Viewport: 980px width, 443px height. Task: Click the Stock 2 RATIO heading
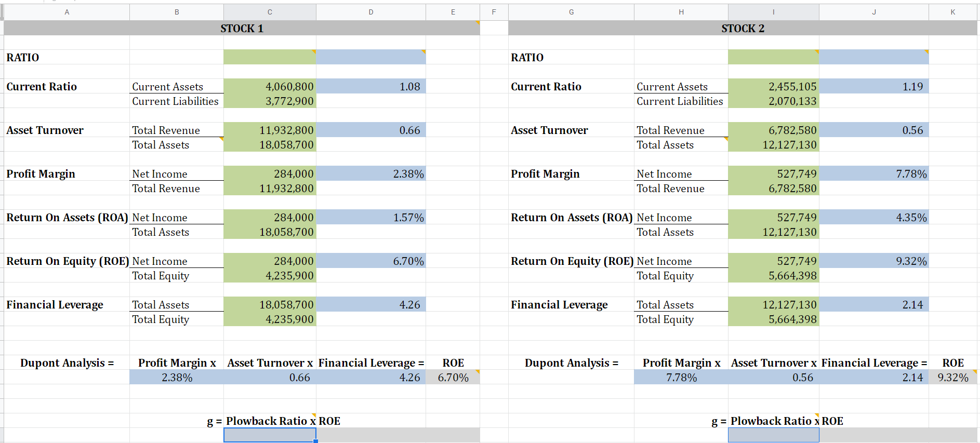[x=527, y=57]
